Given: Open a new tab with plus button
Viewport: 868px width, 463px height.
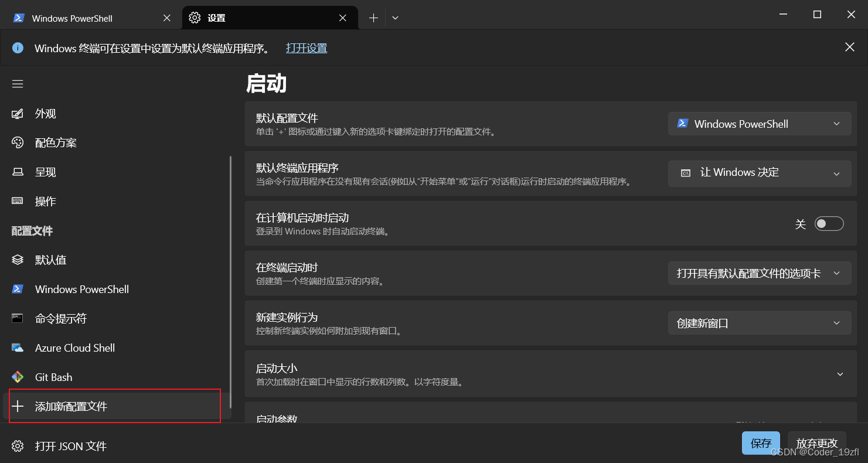Looking at the screenshot, I should (x=373, y=18).
